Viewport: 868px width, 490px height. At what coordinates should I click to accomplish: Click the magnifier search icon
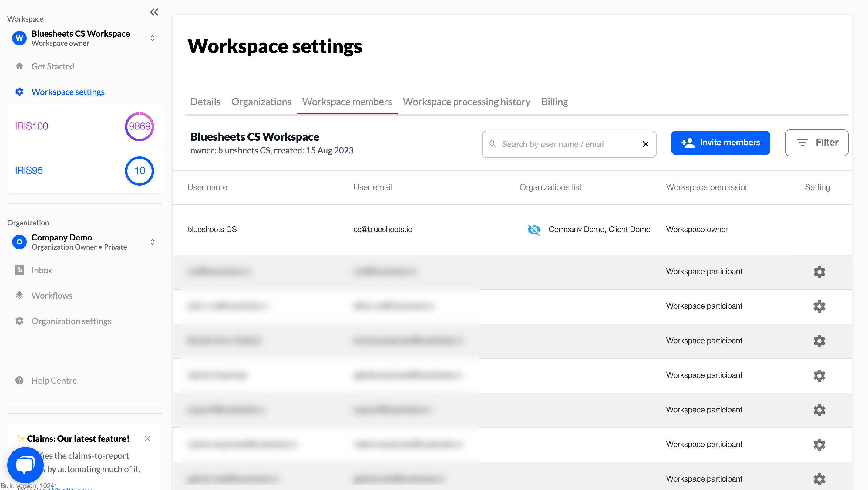(493, 144)
